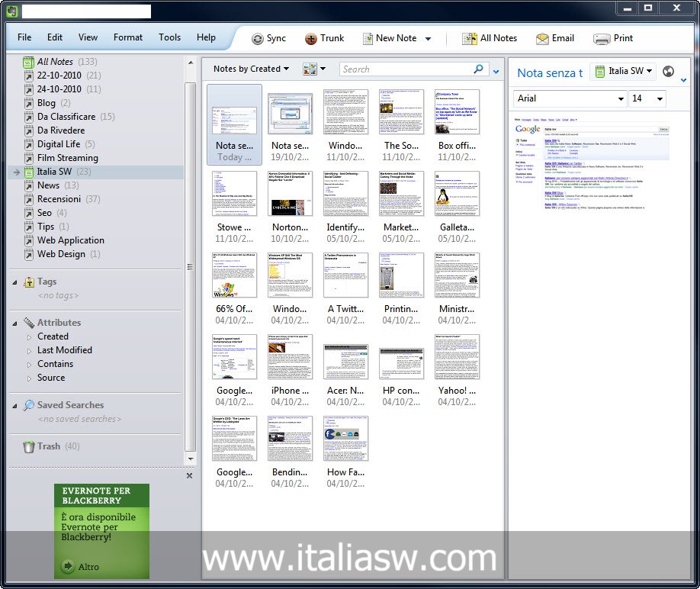Viewport: 700px width, 589px height.
Task: Collapse the Attributes section
Action: click(14, 323)
